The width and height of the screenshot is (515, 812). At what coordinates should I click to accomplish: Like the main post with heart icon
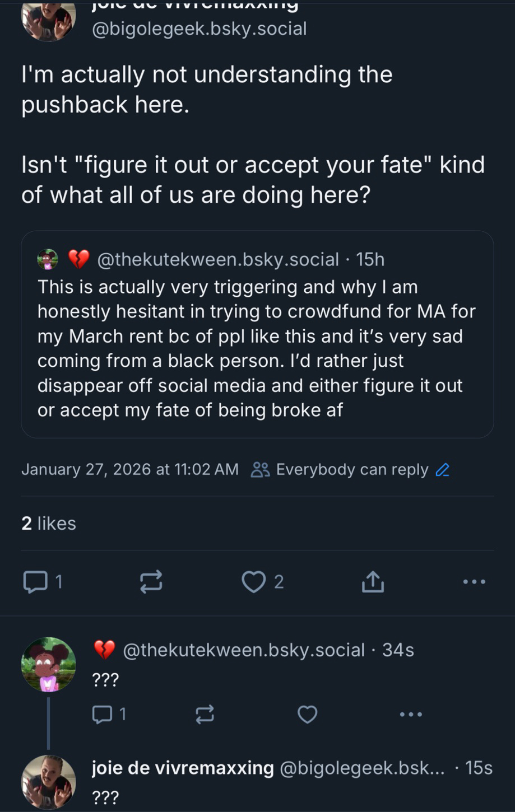click(x=254, y=582)
